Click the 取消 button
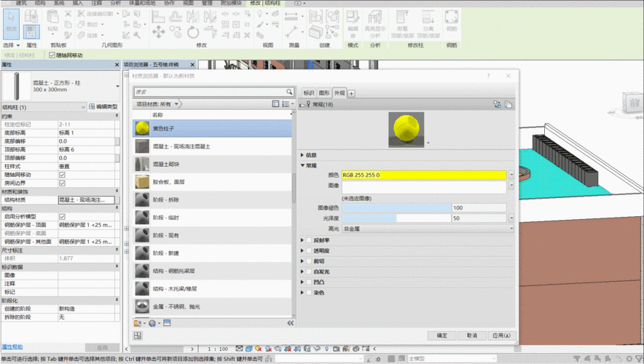This screenshot has width=644, height=364. coord(471,336)
